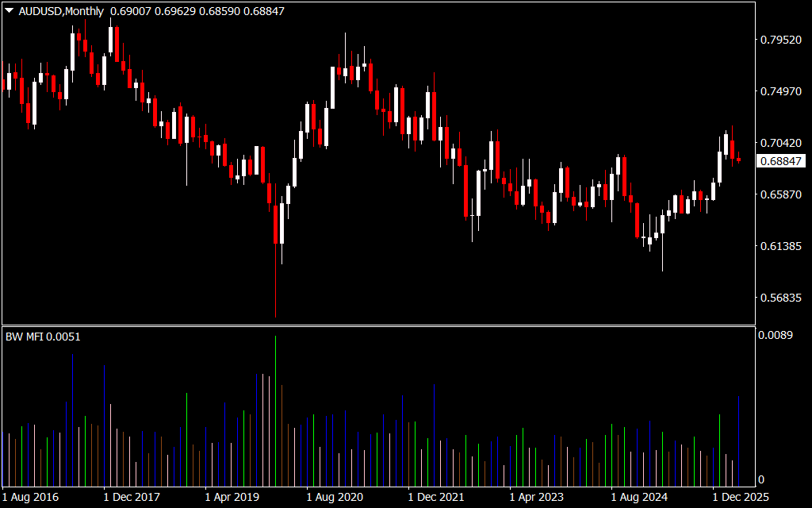Click the 0.0089 value on indicator scale
This screenshot has width=812, height=508.
pos(775,336)
